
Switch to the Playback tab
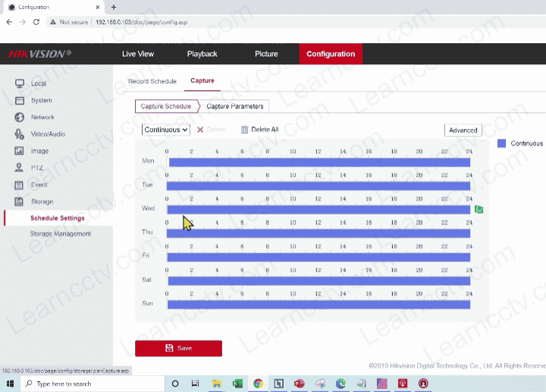pyautogui.click(x=202, y=54)
